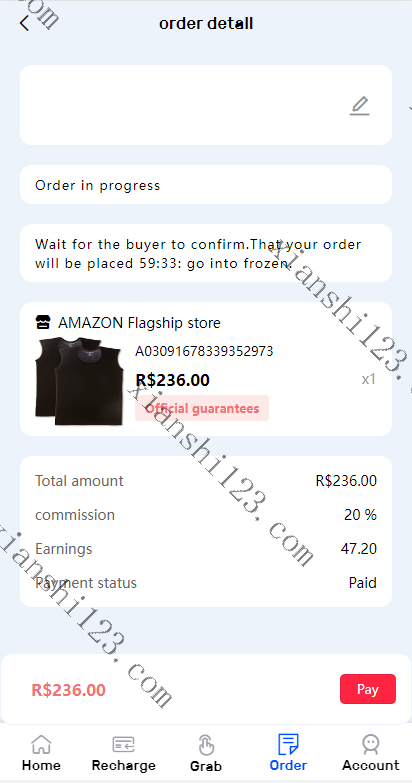This screenshot has height=783, width=412.
Task: Click the Total amount row
Action: 206,481
